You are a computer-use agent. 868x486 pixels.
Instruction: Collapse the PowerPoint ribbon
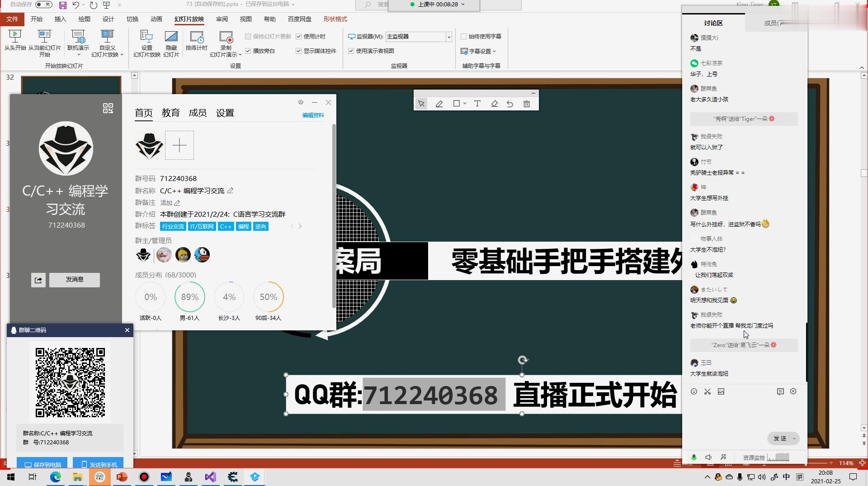point(862,67)
